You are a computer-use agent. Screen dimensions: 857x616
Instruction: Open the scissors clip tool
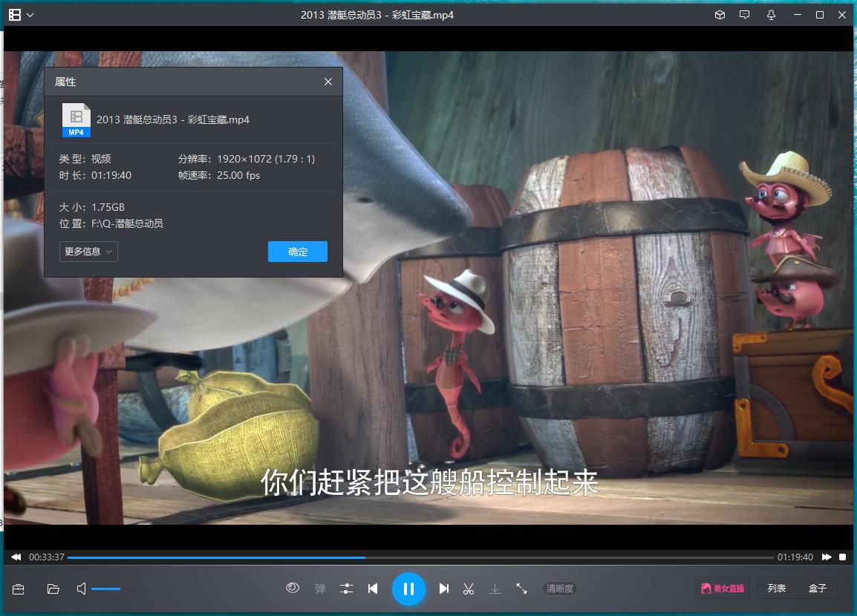click(x=469, y=589)
